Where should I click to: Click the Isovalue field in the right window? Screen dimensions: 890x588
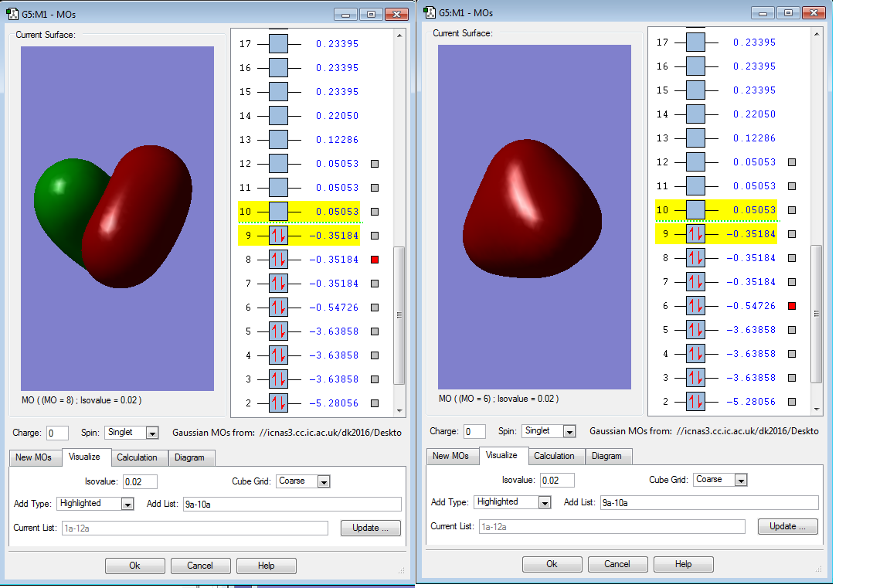coord(556,480)
